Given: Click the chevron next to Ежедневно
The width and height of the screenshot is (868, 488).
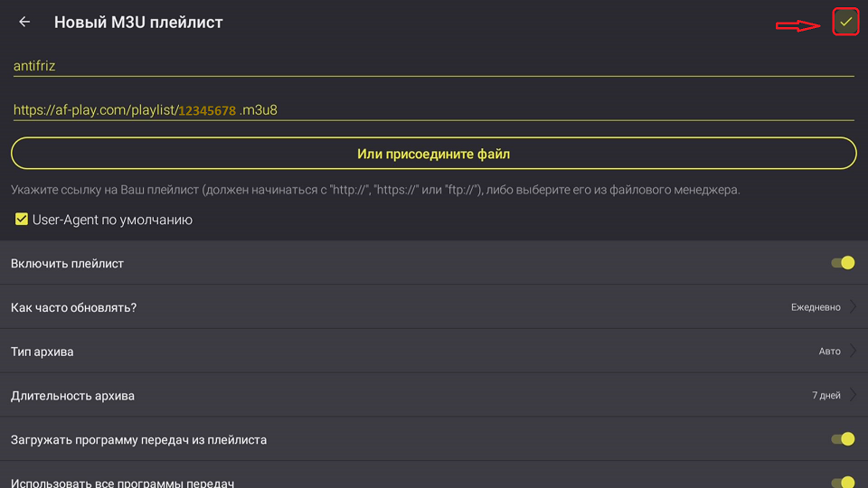Looking at the screenshot, I should 853,307.
